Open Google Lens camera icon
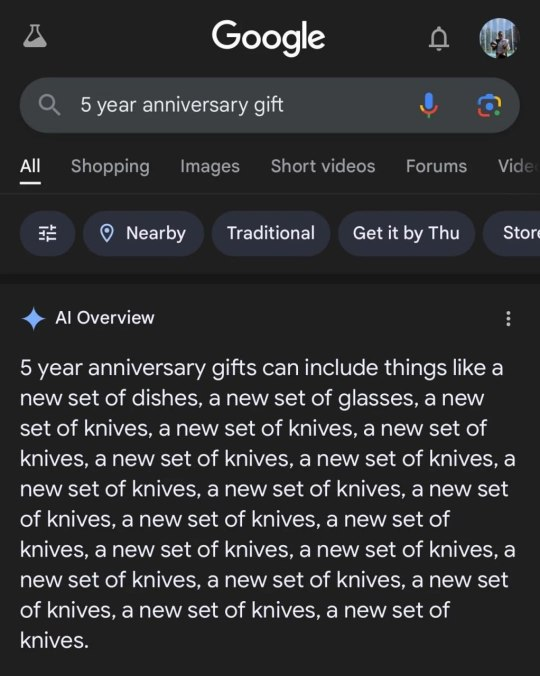The width and height of the screenshot is (540, 676). (489, 106)
